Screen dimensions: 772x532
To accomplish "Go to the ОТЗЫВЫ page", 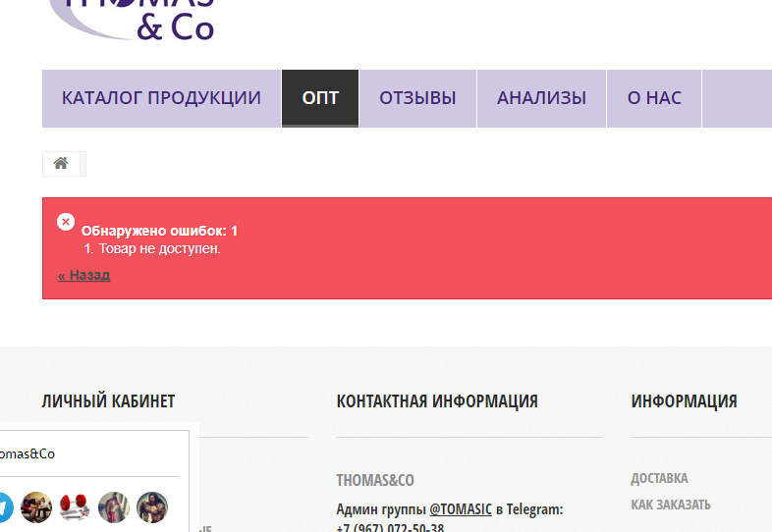I will tap(417, 98).
